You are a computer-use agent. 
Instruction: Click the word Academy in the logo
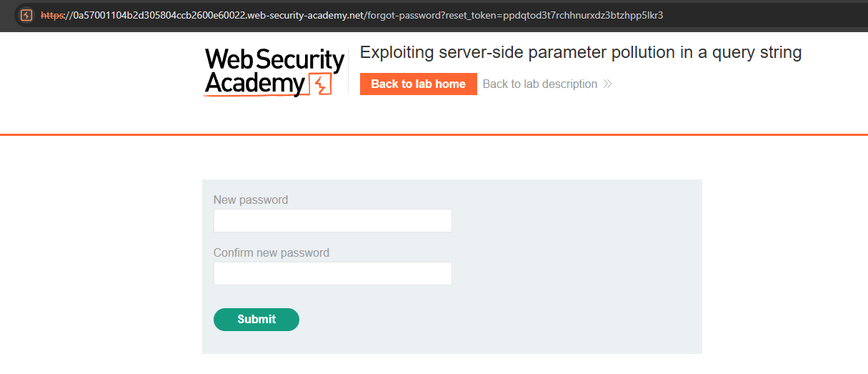(254, 84)
